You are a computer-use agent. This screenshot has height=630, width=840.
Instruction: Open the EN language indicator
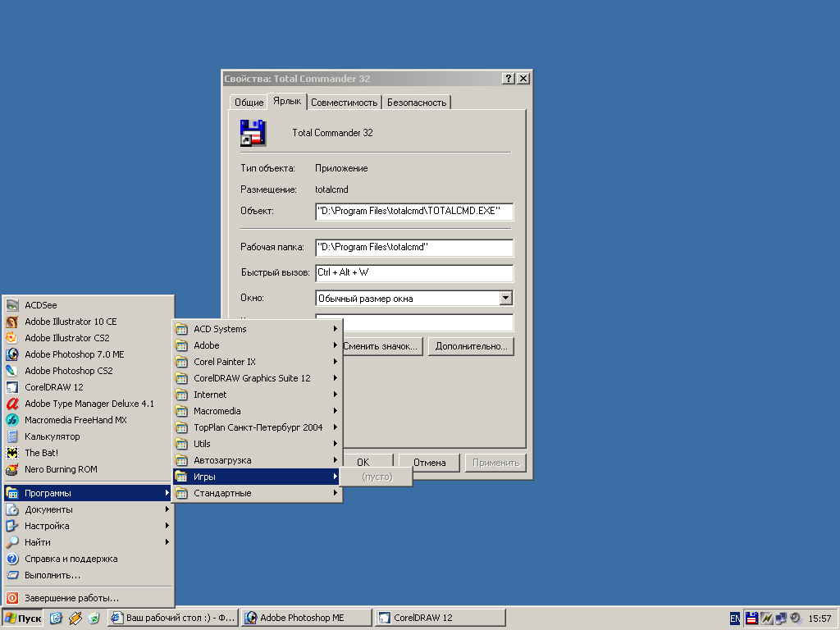[735, 619]
